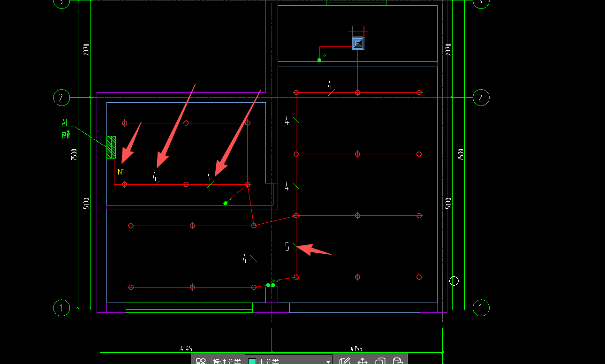The image size is (605, 364).
Task: Select the 标注分类 label in toolbar
Action: pyautogui.click(x=227, y=361)
